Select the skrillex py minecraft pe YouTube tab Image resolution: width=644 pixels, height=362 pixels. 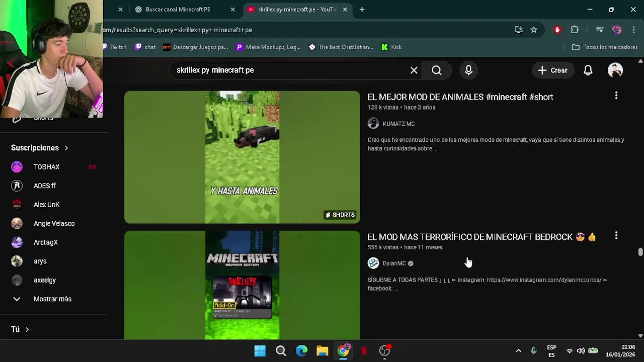297,10
